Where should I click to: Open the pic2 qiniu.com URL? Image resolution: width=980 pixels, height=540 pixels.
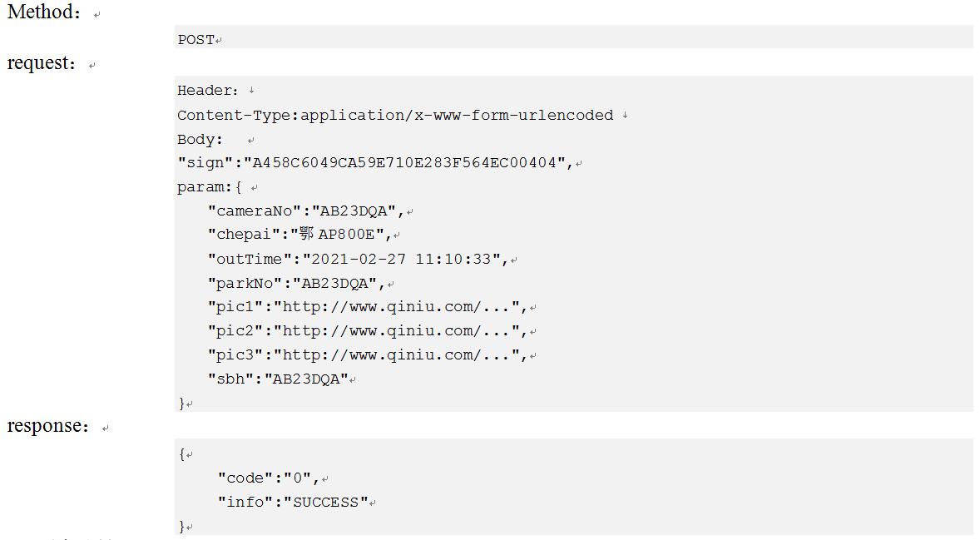tap(397, 331)
